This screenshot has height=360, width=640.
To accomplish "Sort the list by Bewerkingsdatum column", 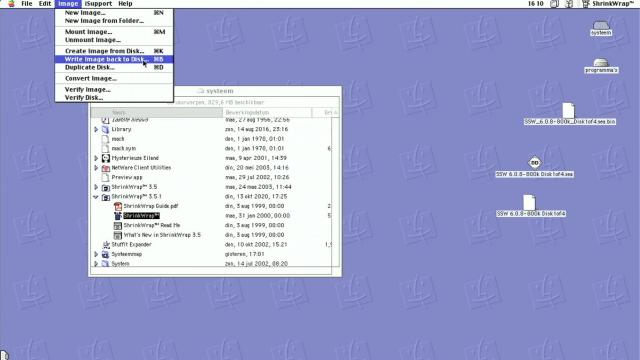I will pyautogui.click(x=267, y=112).
